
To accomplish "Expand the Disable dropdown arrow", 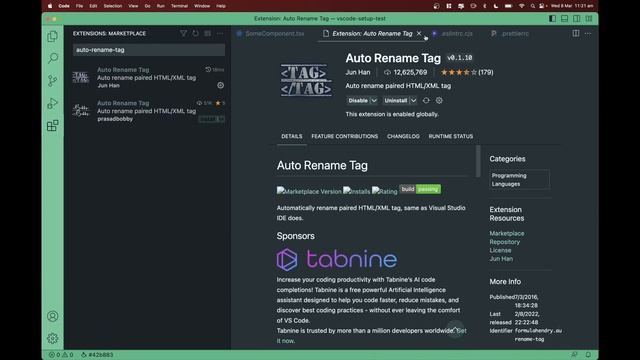I will tap(374, 100).
